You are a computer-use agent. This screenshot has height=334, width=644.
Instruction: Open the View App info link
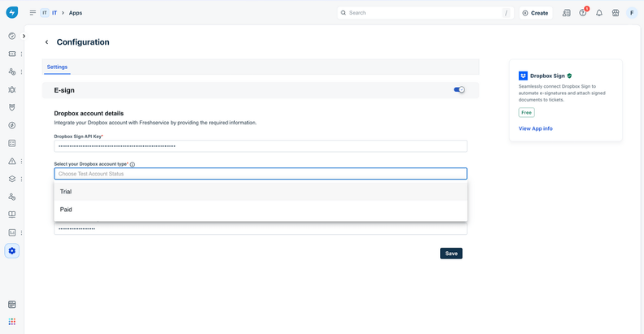535,128
